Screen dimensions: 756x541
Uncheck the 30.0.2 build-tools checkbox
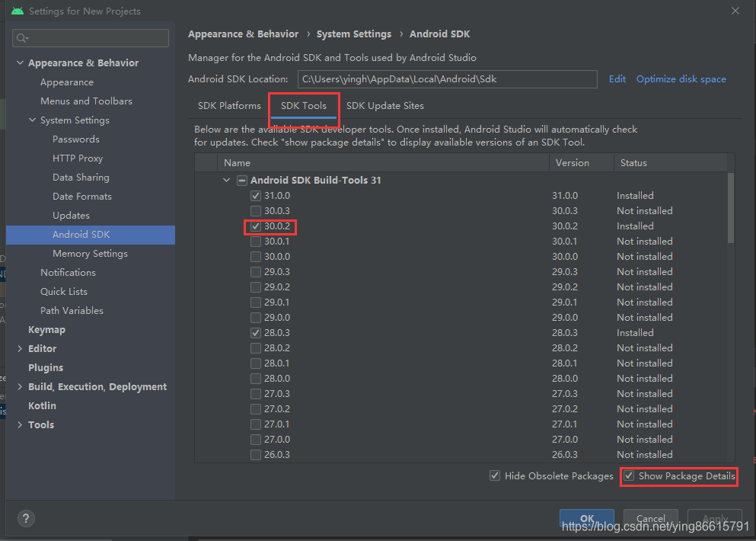256,226
